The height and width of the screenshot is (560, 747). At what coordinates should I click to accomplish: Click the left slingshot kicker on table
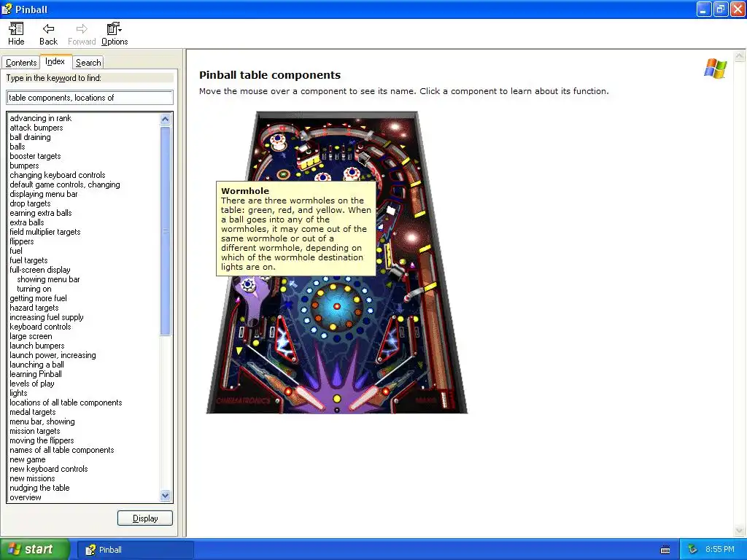pos(285,338)
